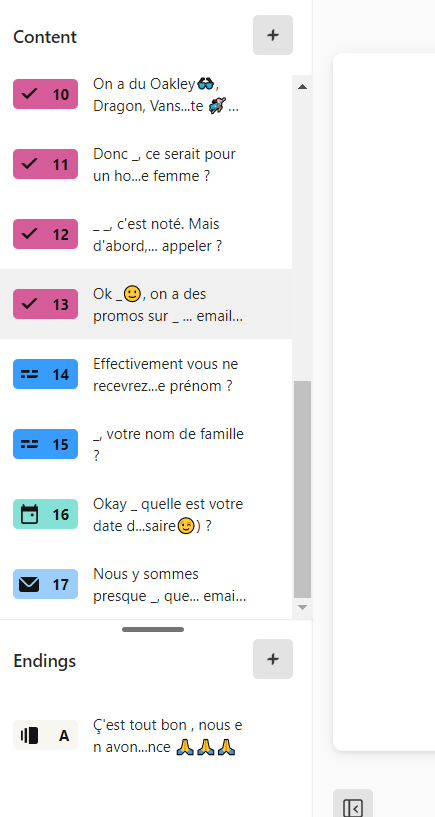Add a new ending with the plus button
Viewport: 435px width, 817px height.
[x=273, y=659]
